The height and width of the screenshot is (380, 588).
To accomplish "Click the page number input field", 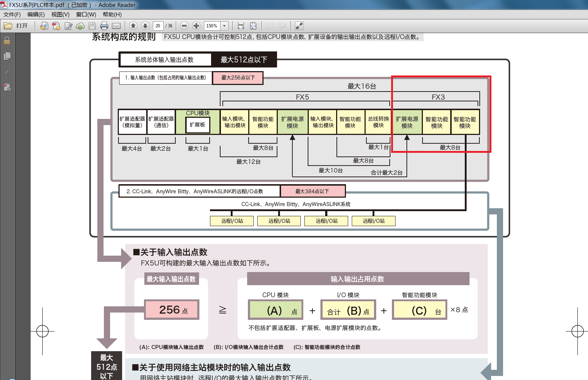I will pos(158,26).
